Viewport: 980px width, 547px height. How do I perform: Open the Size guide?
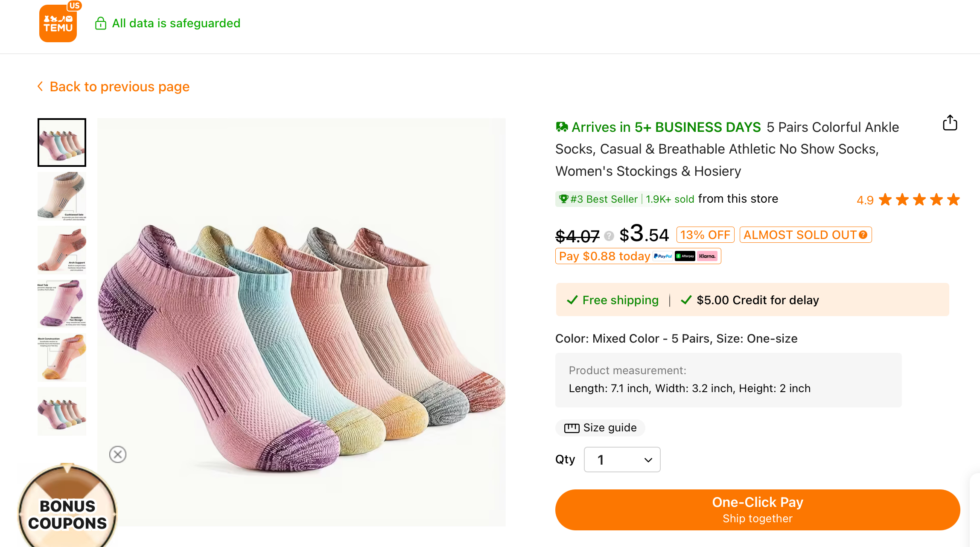click(x=600, y=428)
